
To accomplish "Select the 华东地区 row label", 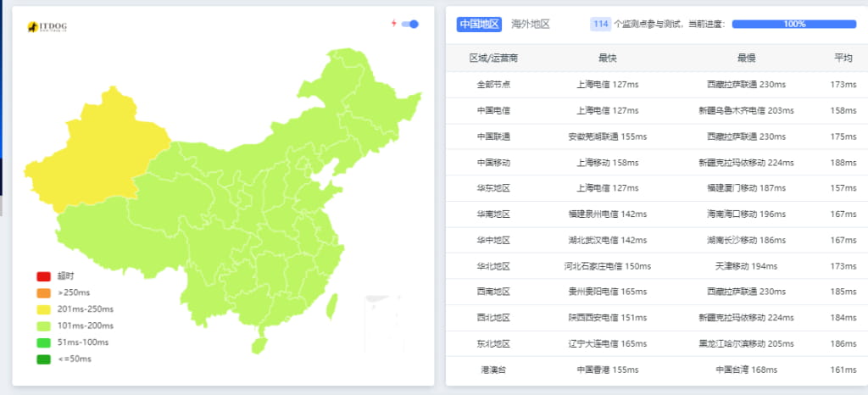I will pyautogui.click(x=494, y=188).
